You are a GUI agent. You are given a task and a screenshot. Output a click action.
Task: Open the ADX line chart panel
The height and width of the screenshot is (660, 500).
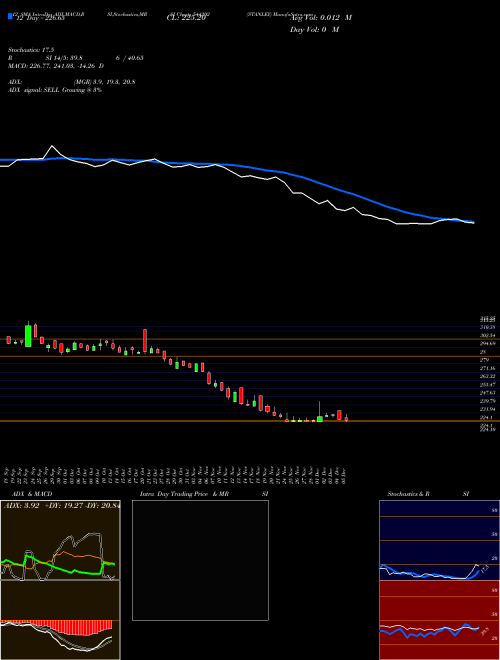[60, 540]
